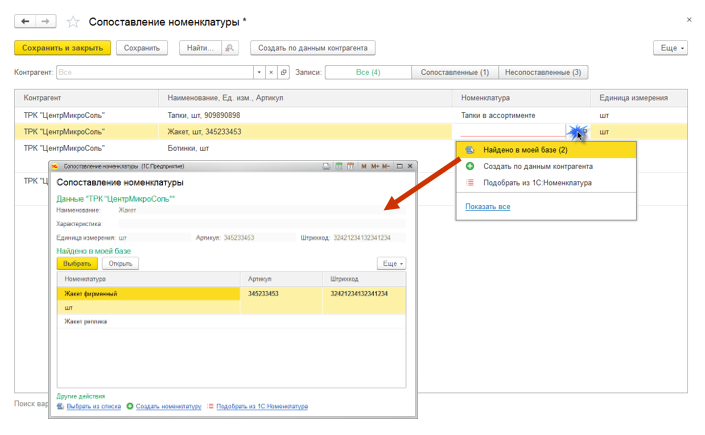Click the dialog's Артикул column header
The image size is (705, 435).
pyautogui.click(x=281, y=279)
